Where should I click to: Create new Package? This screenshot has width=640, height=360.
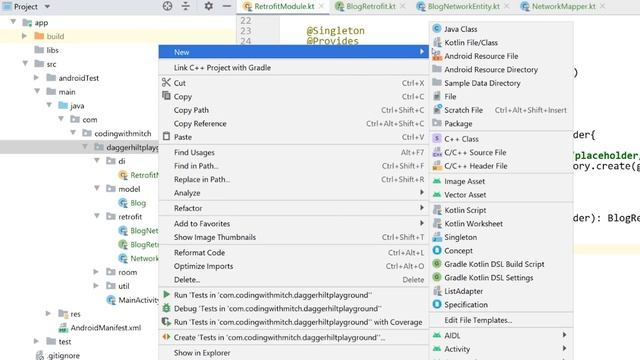[x=501, y=123]
